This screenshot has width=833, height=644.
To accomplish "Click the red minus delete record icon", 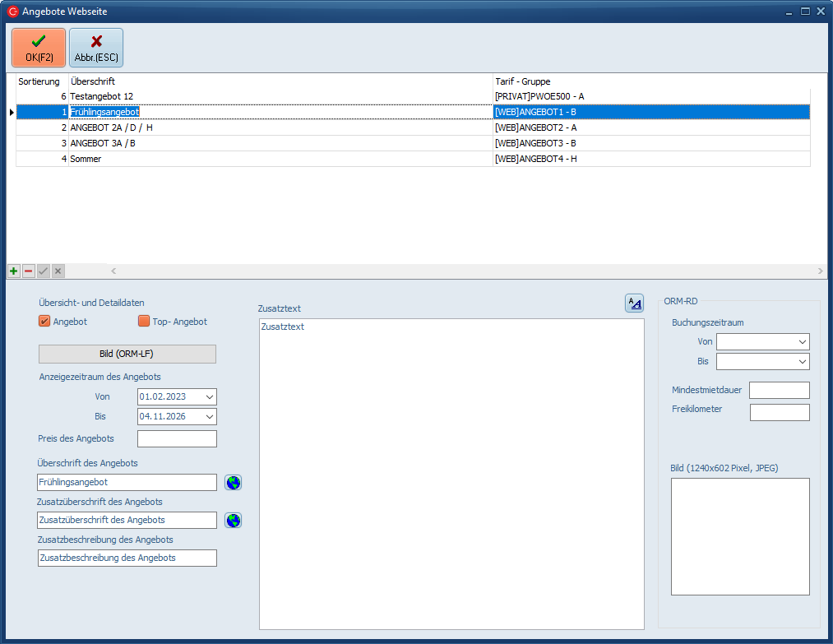I will [28, 271].
